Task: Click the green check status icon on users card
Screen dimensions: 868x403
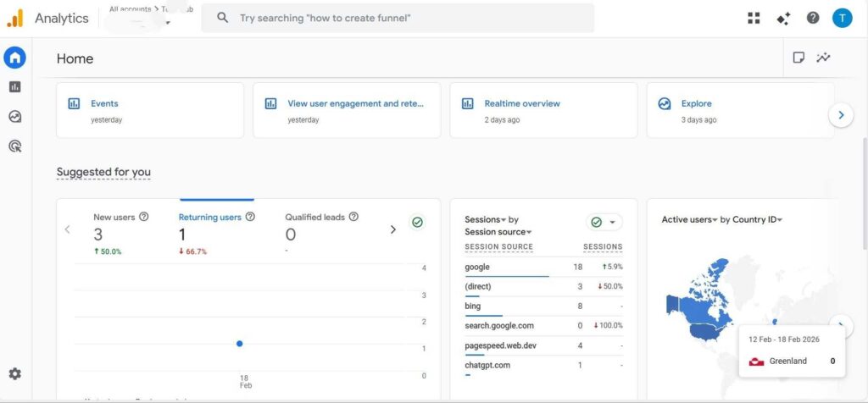Action: pyautogui.click(x=417, y=222)
